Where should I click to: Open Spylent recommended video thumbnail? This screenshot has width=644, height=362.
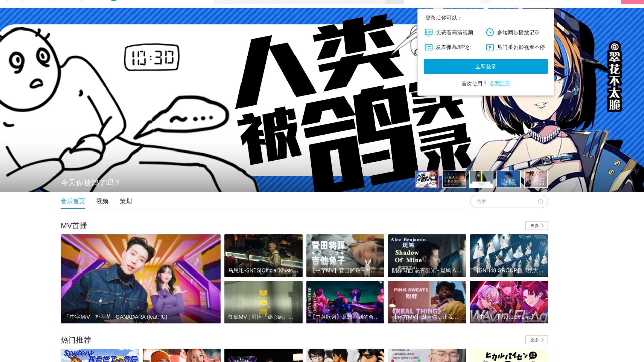tap(100, 355)
